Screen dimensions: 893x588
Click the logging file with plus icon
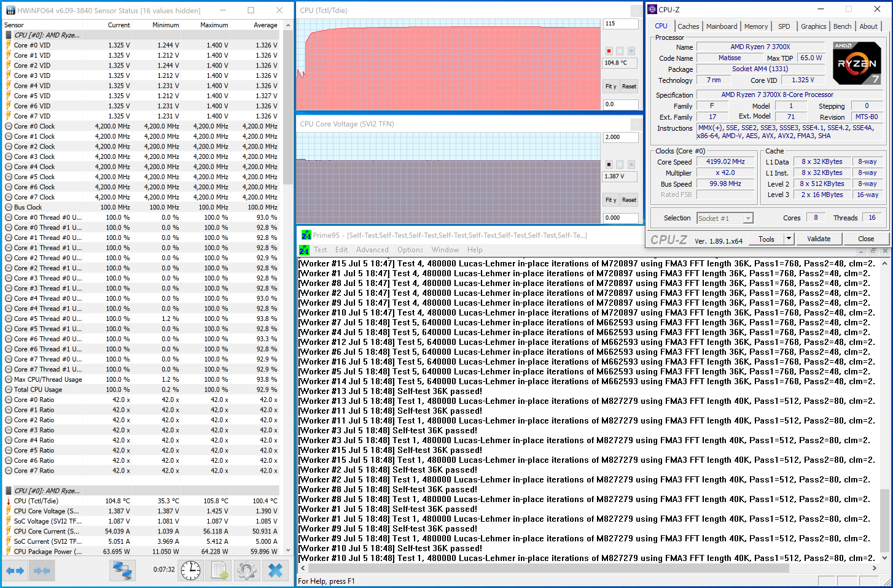[219, 571]
